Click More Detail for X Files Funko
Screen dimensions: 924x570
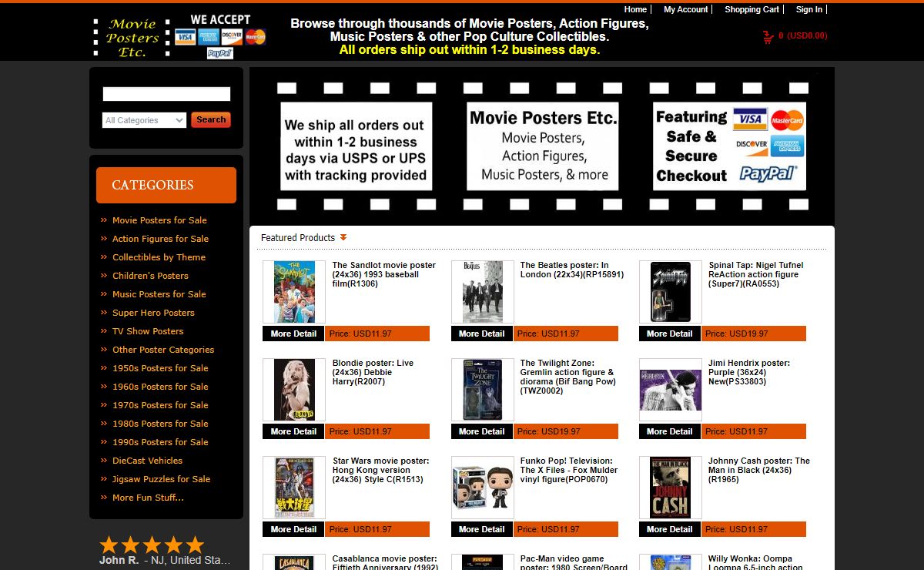pyautogui.click(x=482, y=529)
